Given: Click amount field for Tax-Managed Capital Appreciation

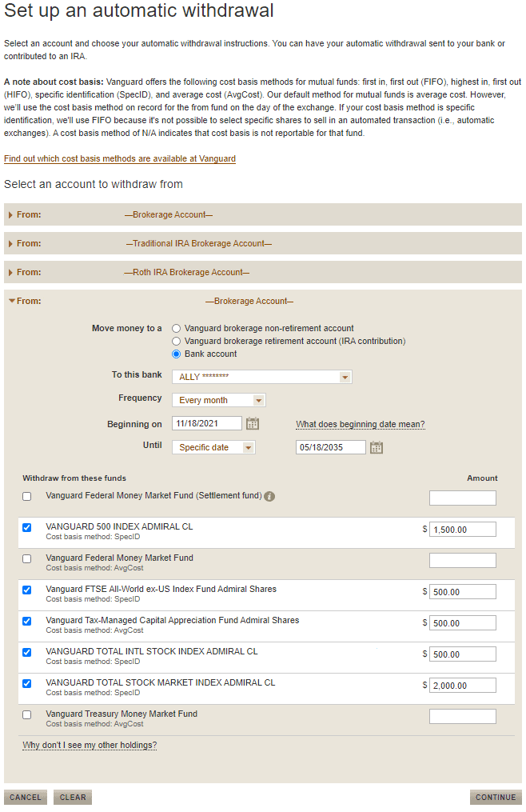Looking at the screenshot, I should point(462,623).
